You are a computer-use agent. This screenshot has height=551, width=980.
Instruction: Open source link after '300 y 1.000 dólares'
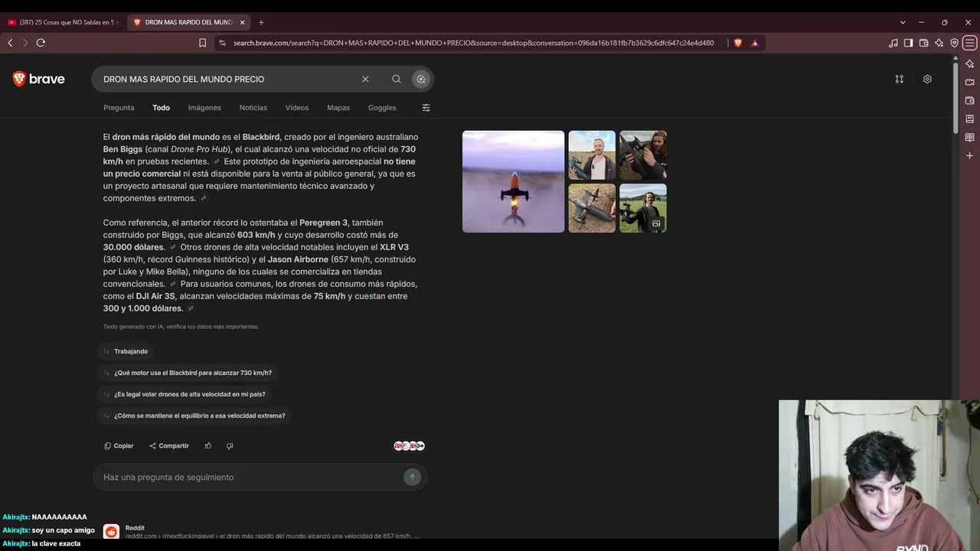(191, 308)
